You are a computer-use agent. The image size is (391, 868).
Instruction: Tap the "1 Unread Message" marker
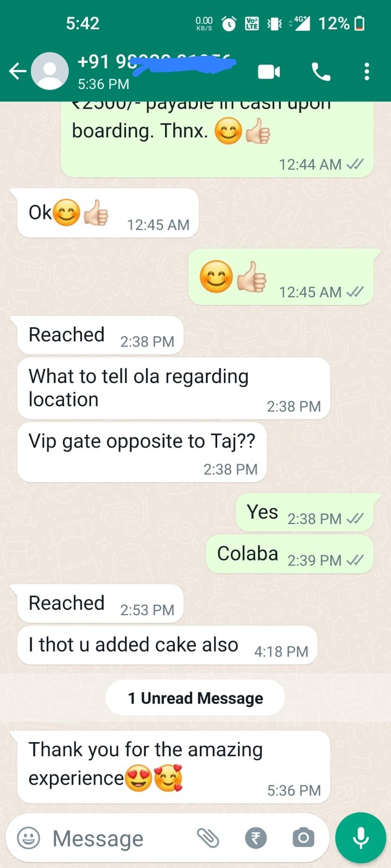pyautogui.click(x=195, y=698)
